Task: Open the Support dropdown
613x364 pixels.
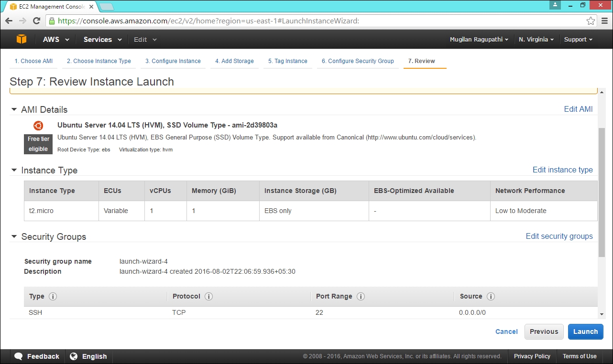Action: pos(578,40)
